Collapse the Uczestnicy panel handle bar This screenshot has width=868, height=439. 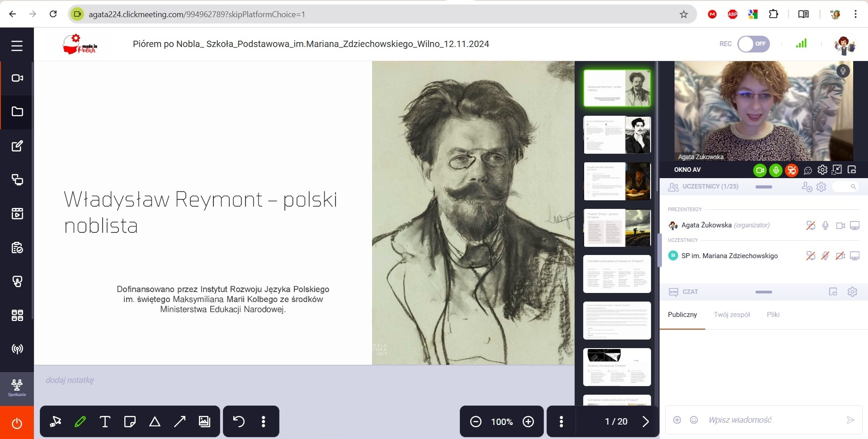[x=764, y=187]
